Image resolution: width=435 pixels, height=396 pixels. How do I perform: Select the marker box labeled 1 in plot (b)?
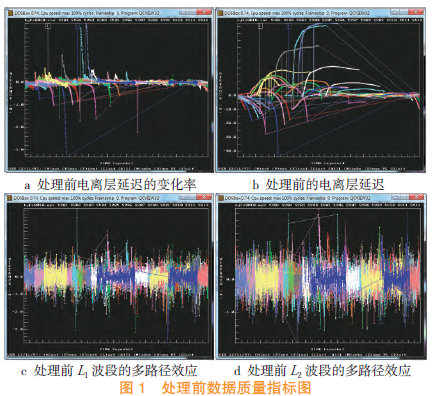pyautogui.click(x=260, y=26)
